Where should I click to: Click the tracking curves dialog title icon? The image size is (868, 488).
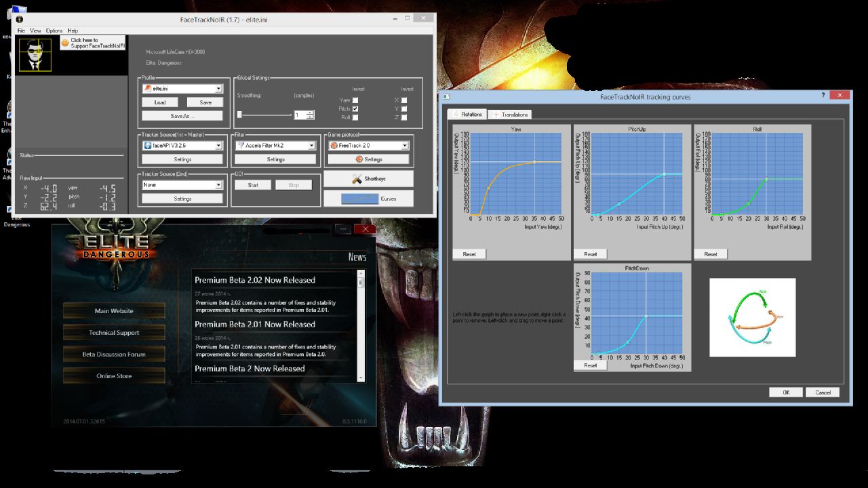coord(448,96)
